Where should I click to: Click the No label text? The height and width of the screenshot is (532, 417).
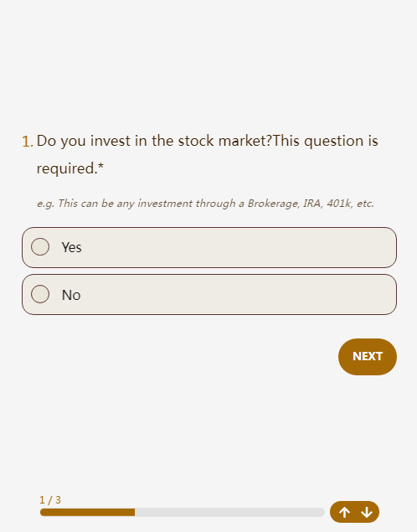(71, 295)
